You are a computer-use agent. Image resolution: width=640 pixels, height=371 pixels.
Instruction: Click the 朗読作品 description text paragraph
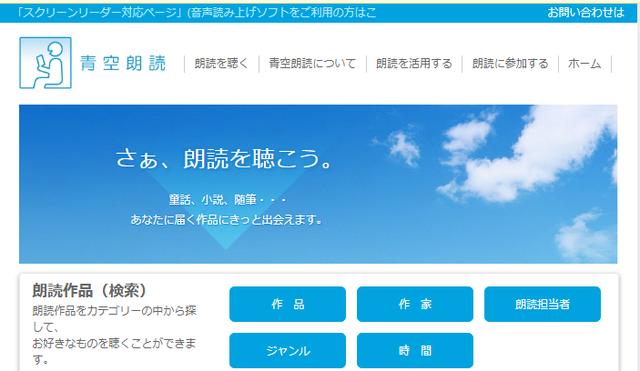(114, 335)
